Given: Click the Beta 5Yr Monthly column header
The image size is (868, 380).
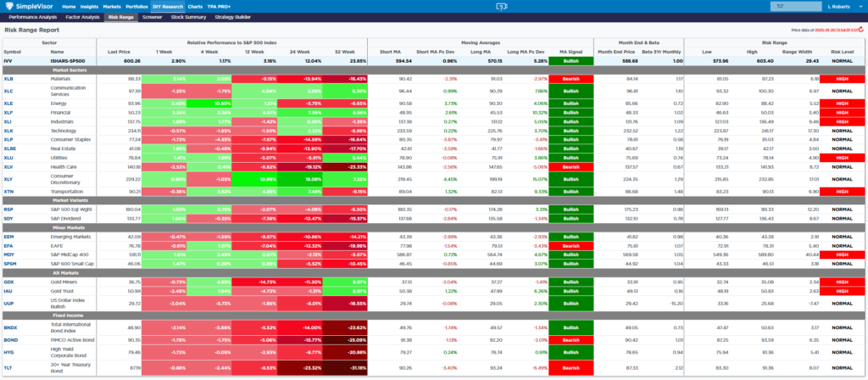Looking at the screenshot, I should (x=661, y=52).
